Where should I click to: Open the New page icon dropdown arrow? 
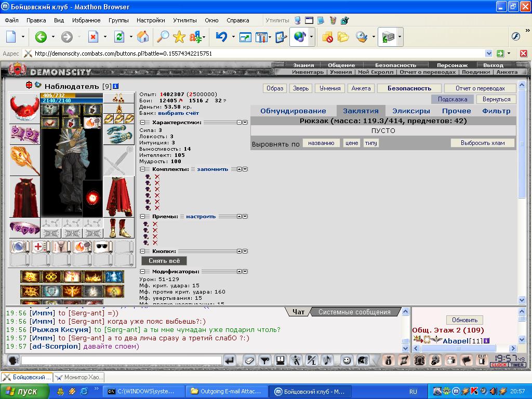pyautogui.click(x=23, y=37)
